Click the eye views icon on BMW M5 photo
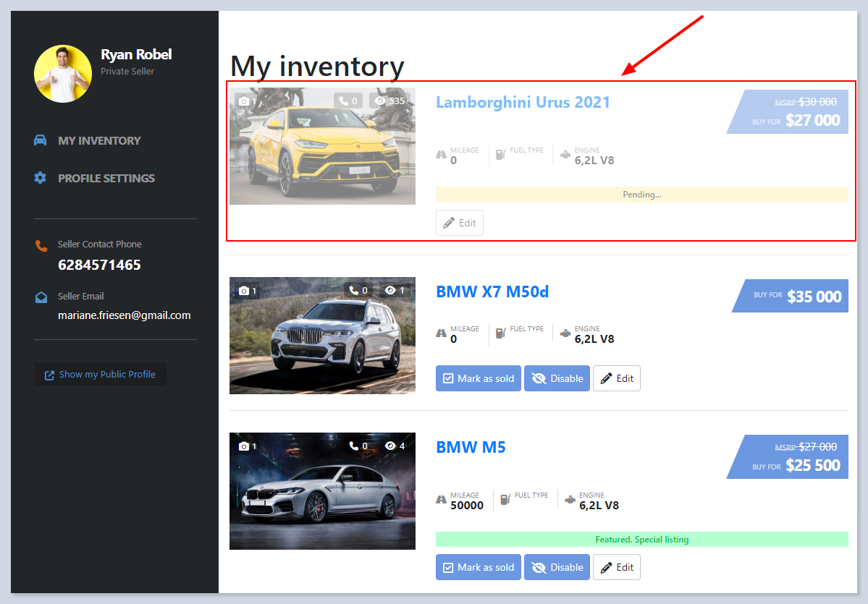868x604 pixels. [x=391, y=446]
